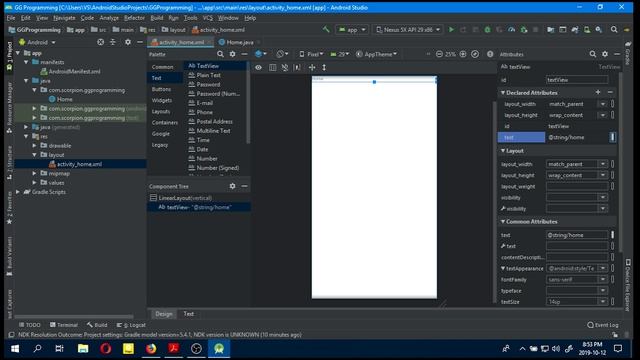The width and height of the screenshot is (640, 360).
Task: Select Buttons palette category
Action: point(162,89)
